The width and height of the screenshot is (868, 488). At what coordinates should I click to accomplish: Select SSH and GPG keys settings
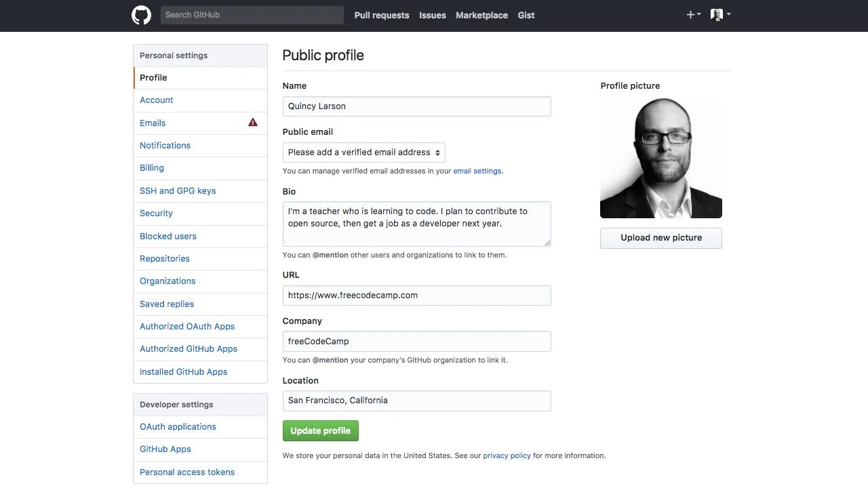click(x=178, y=190)
